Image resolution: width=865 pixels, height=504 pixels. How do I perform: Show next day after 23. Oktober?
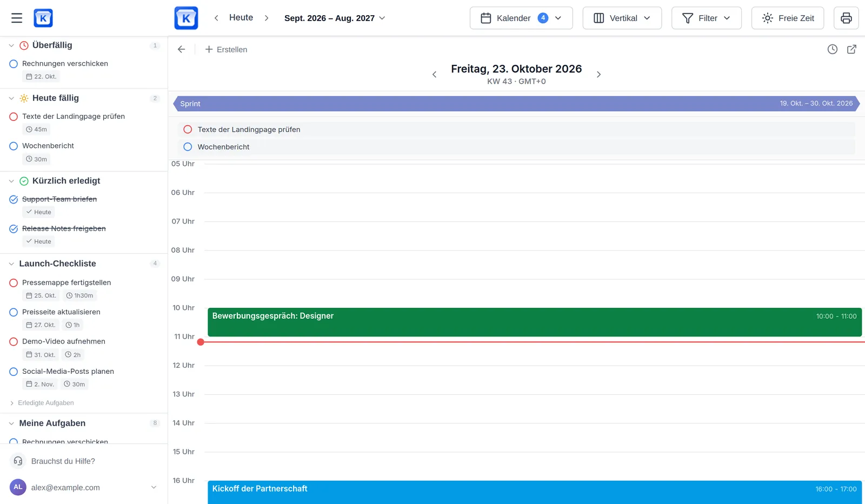click(598, 75)
